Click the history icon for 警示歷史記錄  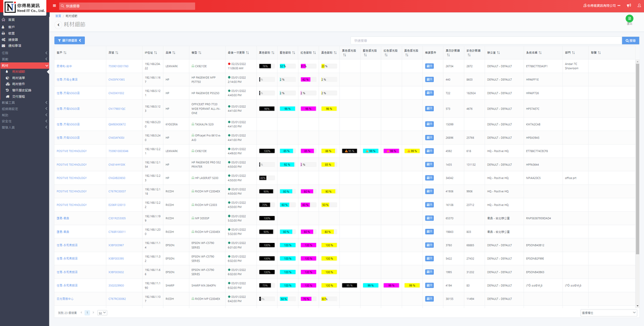coord(8,90)
